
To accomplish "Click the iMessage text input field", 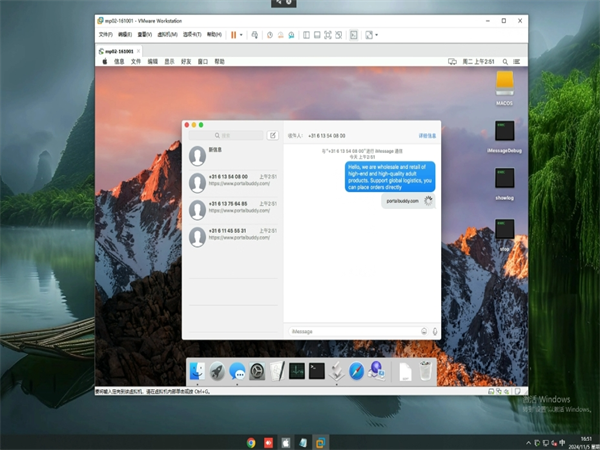I will (352, 331).
